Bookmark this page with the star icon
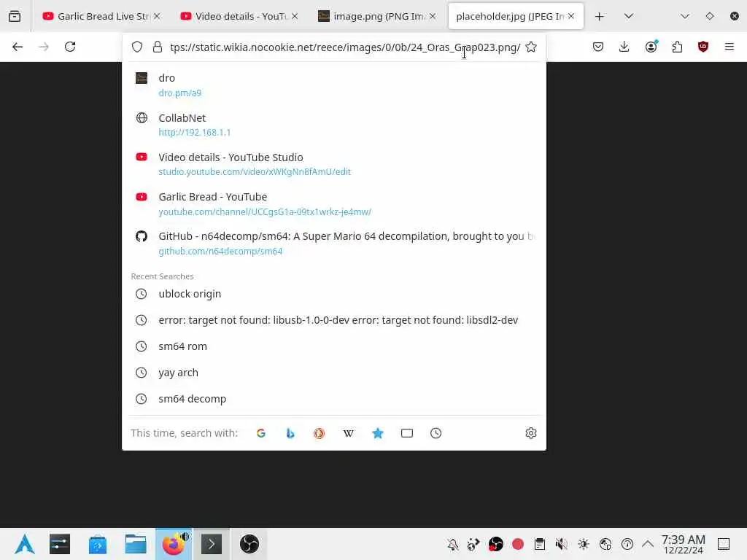Screen dimensions: 747x560 531,47
